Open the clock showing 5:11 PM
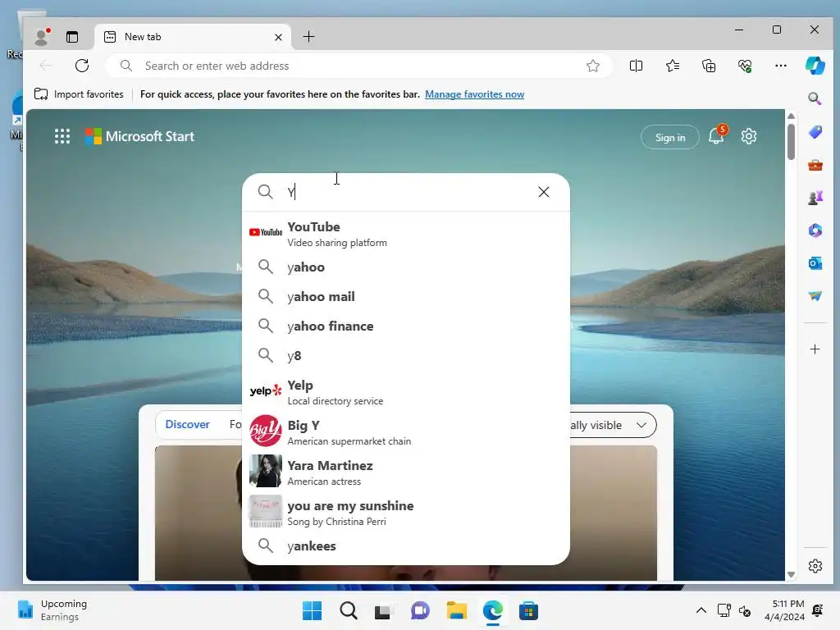 click(x=785, y=610)
